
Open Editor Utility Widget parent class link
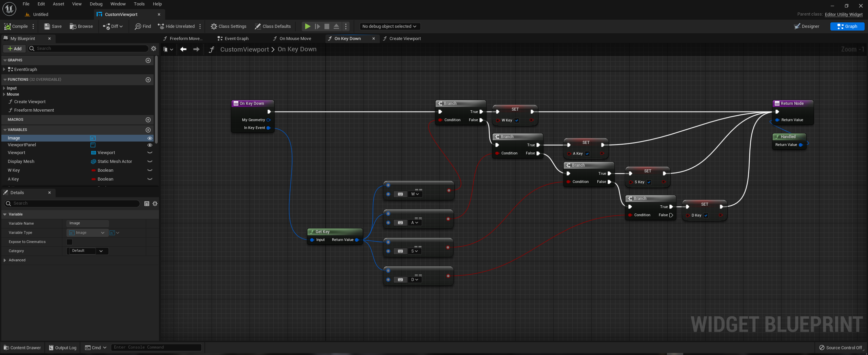pyautogui.click(x=844, y=14)
